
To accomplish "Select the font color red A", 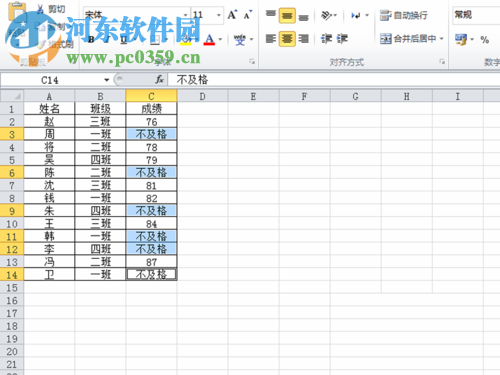I will 209,39.
